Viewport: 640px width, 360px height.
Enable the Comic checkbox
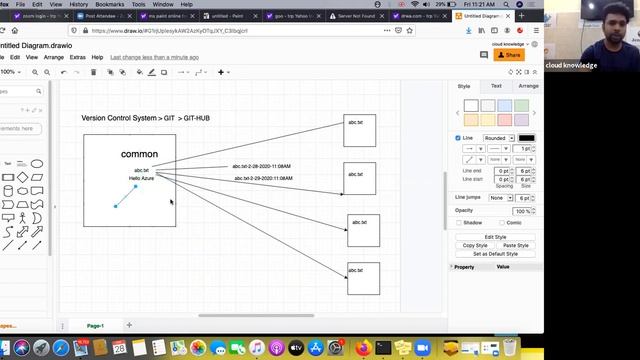[502, 223]
